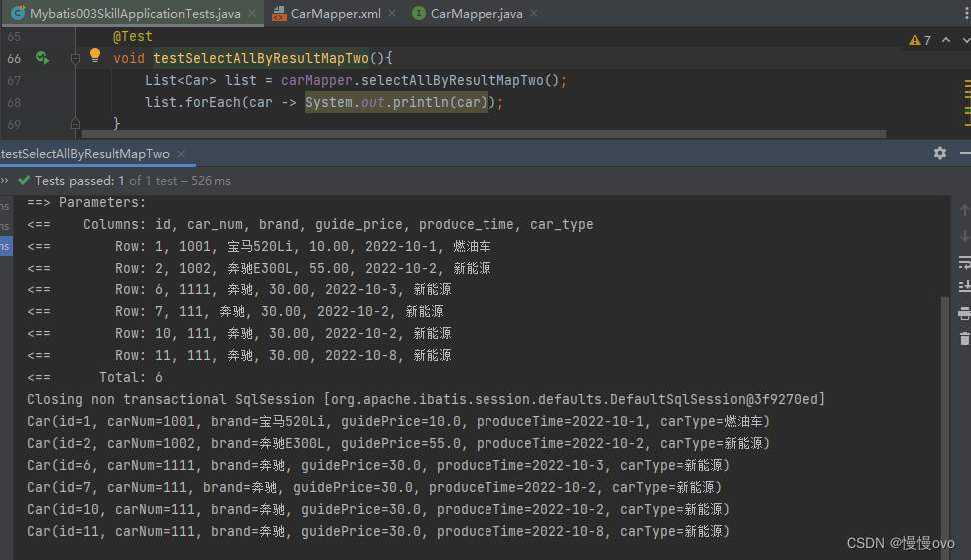Click the console row '1, 1001, 宝马520Li'
Screen dimensions: 971x560
point(259,247)
